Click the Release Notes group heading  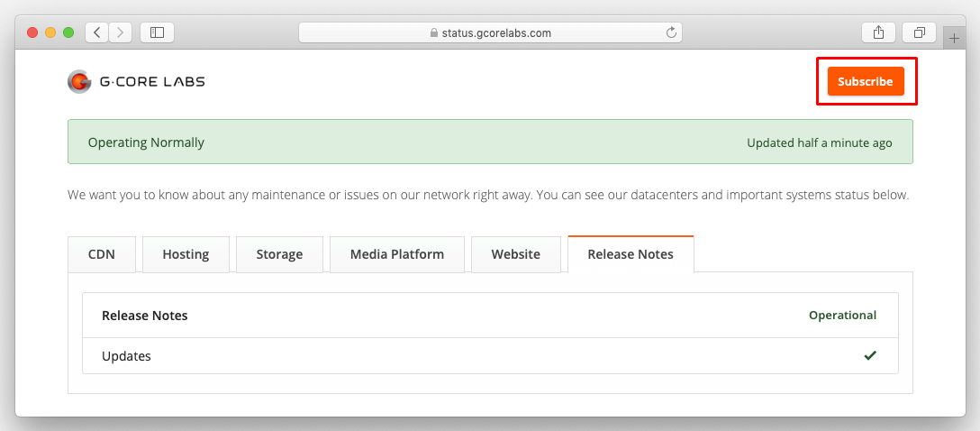point(144,316)
